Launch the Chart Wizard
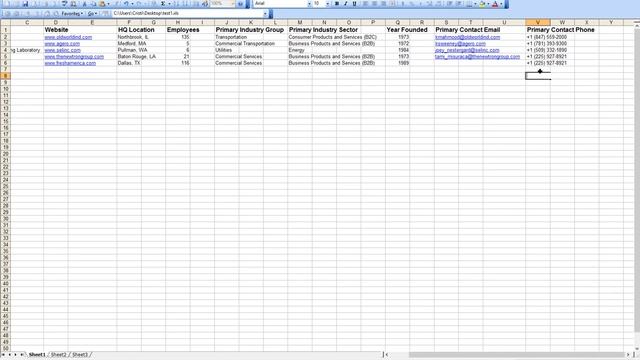The height and width of the screenshot is (360, 640). pos(196,4)
